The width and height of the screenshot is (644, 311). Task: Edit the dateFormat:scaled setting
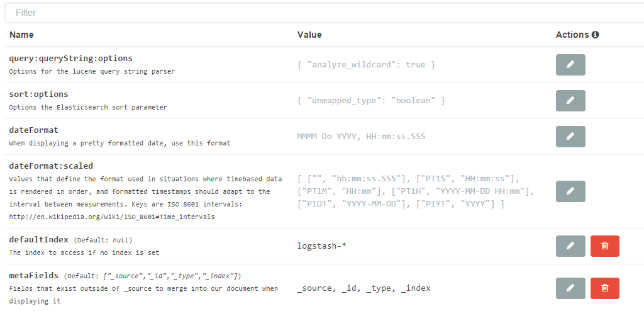coord(570,191)
